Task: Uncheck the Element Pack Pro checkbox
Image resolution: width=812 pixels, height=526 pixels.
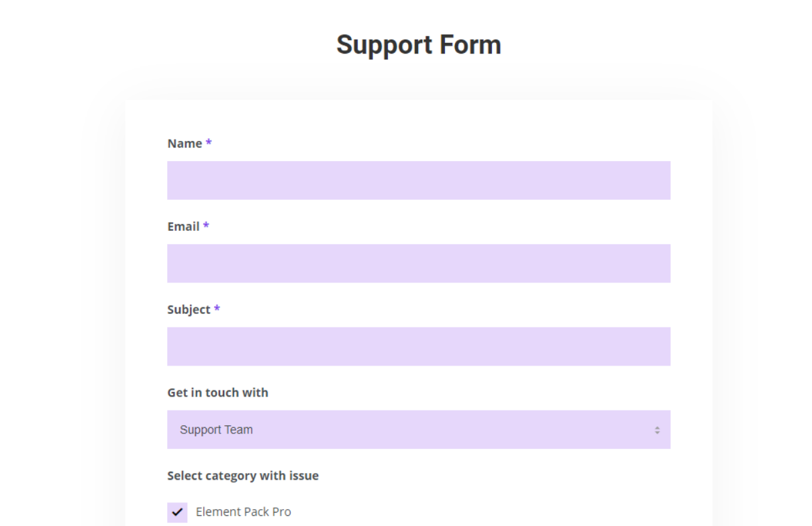Action: [177, 512]
